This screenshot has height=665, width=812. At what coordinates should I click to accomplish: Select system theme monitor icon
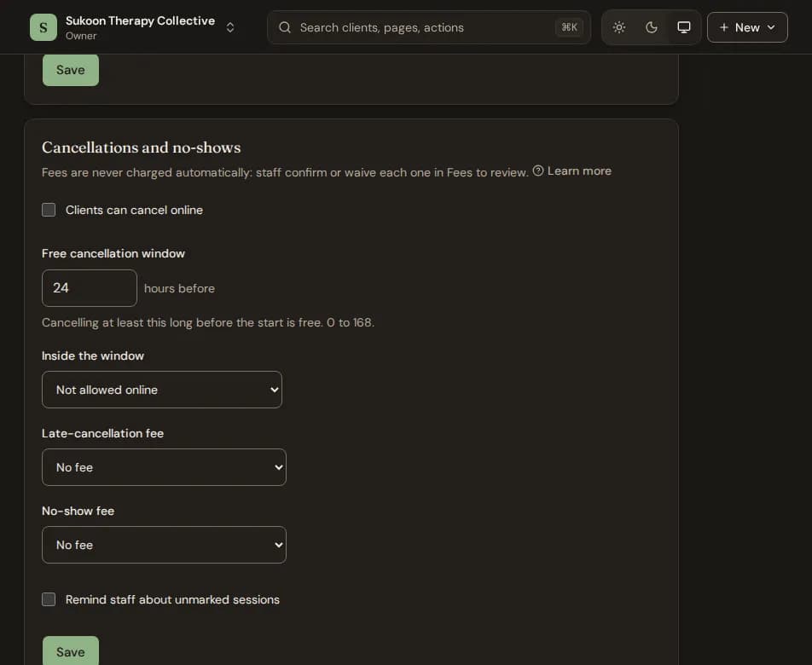pos(683,27)
